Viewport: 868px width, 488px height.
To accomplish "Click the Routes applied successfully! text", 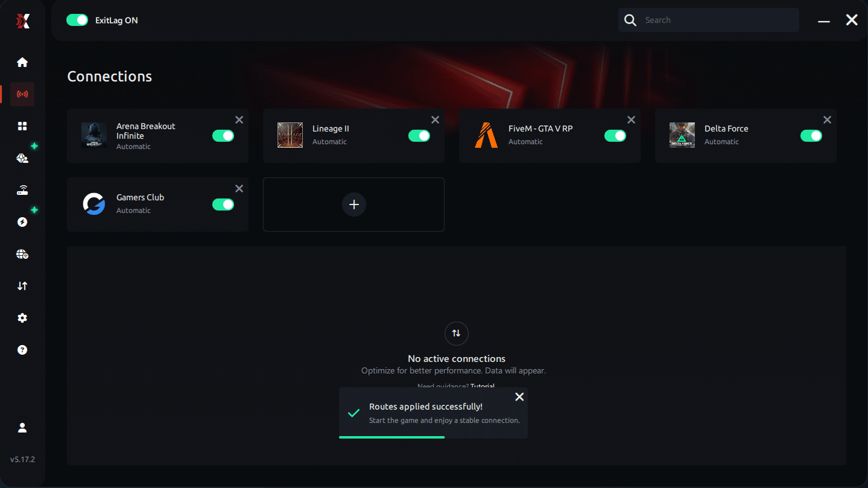I will click(x=426, y=407).
